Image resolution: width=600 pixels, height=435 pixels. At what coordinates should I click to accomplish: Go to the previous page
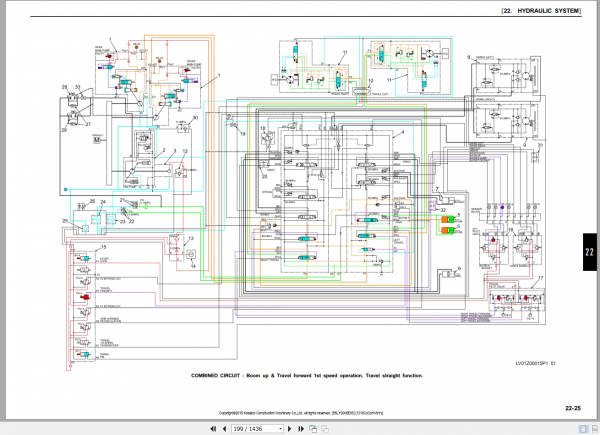(x=224, y=429)
